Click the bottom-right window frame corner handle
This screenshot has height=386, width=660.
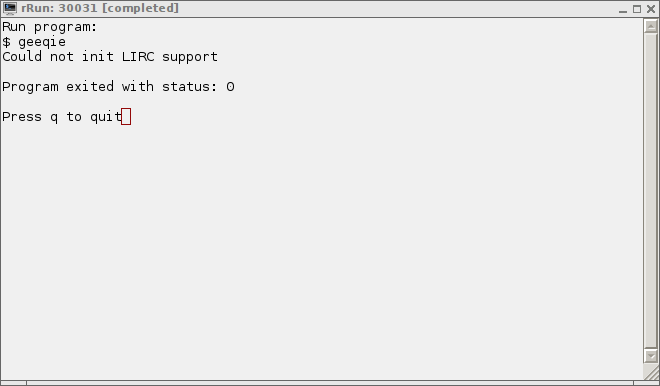(x=647, y=383)
